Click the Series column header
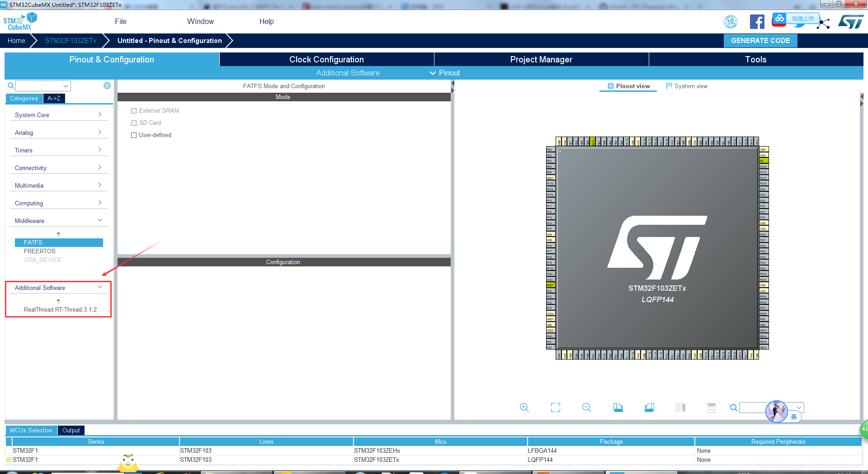This screenshot has width=868, height=474. (x=96, y=441)
